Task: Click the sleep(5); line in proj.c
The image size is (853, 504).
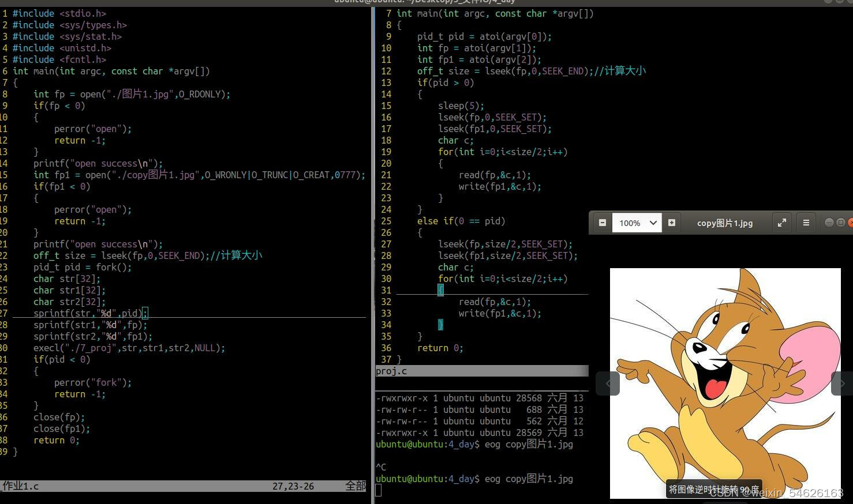Action: point(461,106)
